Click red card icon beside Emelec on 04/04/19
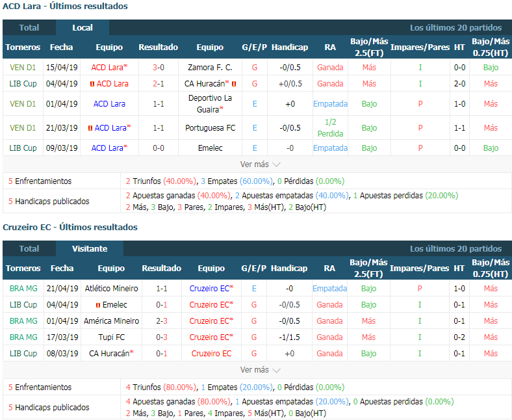This screenshot has width=512, height=420. (98, 306)
